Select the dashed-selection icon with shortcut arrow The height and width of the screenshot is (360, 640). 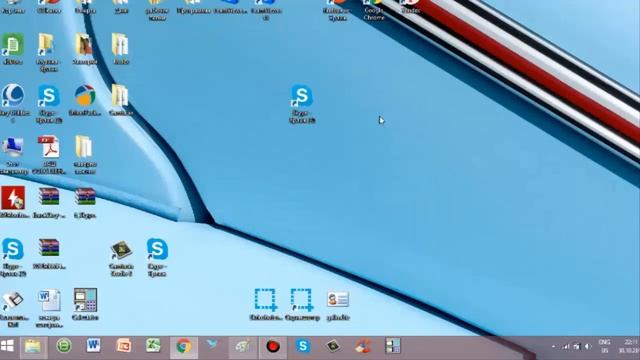tap(302, 304)
